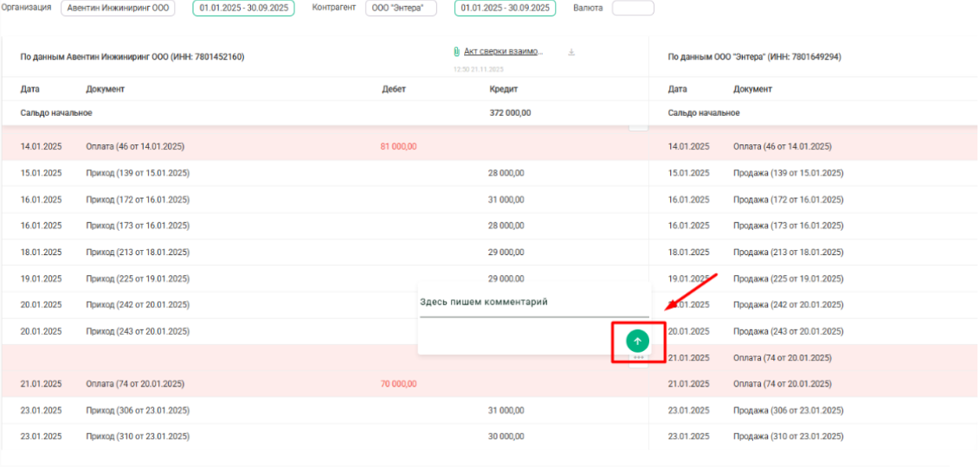Select row 'Приход (225 от 19.01.2025)'
980x467 pixels.
[x=138, y=278]
